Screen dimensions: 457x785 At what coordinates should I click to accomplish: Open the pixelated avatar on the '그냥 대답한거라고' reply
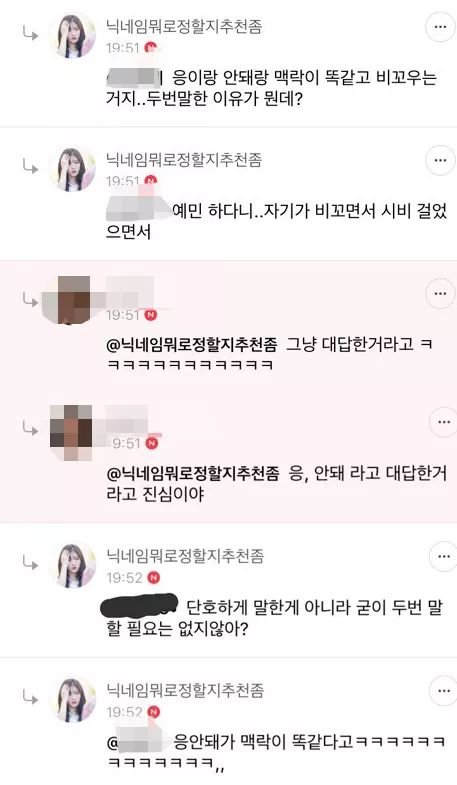[70, 299]
